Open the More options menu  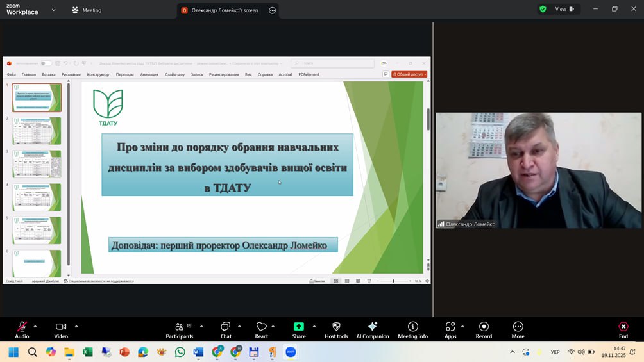coord(518,330)
